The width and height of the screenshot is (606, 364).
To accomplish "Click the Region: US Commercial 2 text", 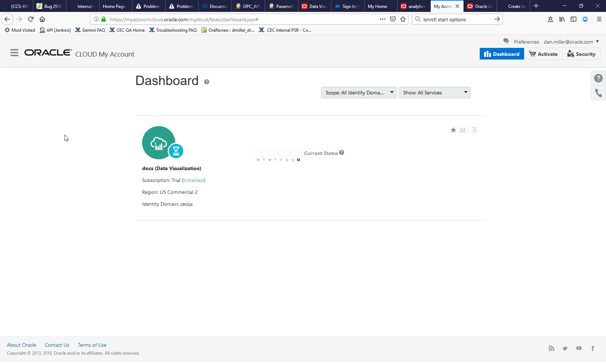I will point(170,192).
